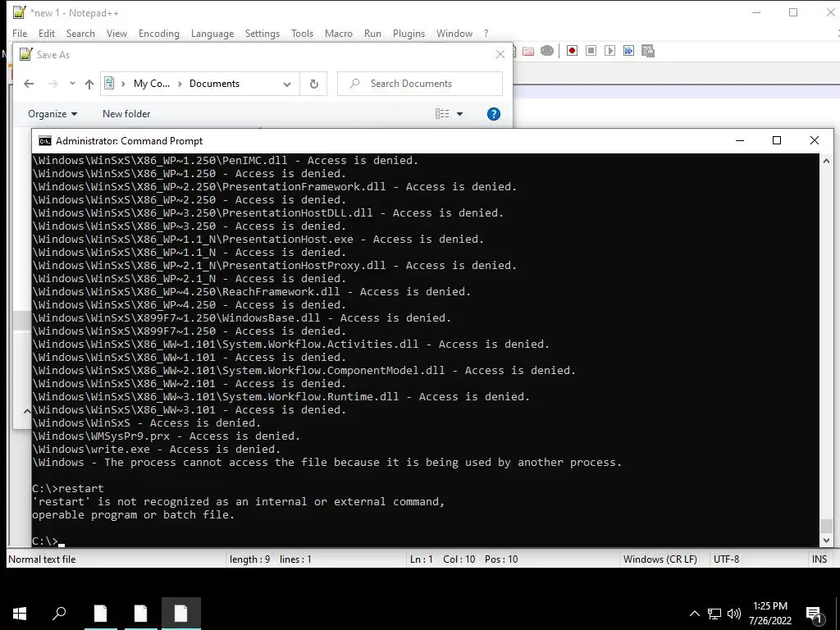This screenshot has height=630, width=840.
Task: Open Windows taskbar search
Action: (59, 614)
